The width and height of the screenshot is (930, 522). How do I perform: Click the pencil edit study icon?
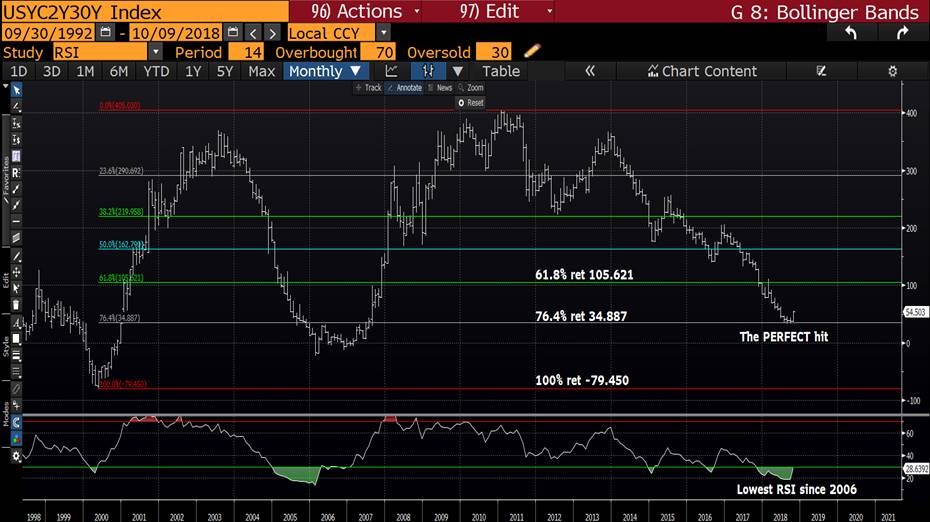pyautogui.click(x=532, y=51)
